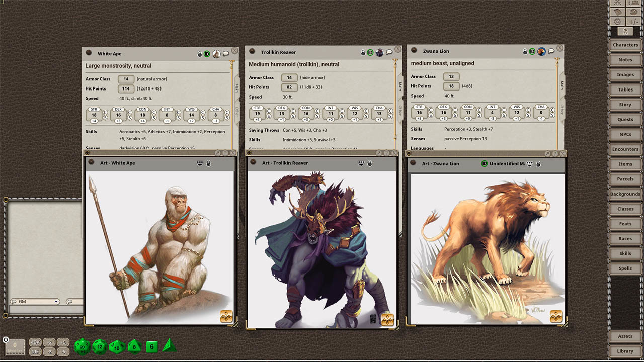Open the GM chat speaker dropdown

[x=57, y=301]
